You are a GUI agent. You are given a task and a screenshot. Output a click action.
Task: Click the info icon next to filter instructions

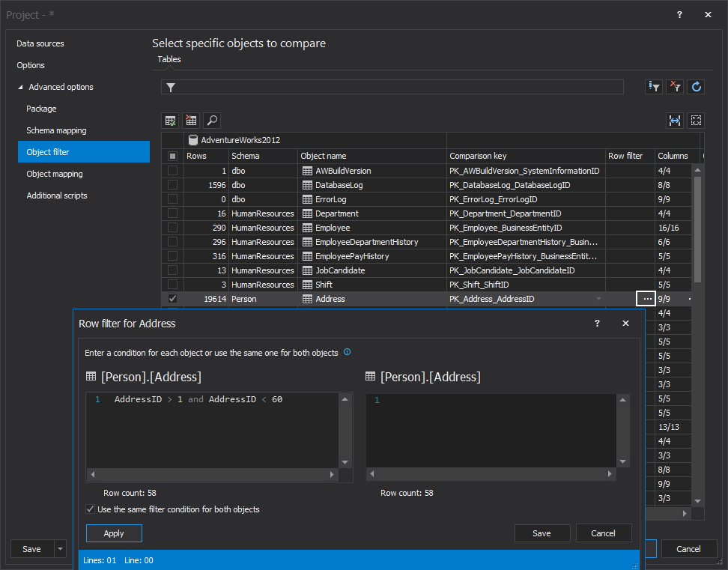pos(347,352)
